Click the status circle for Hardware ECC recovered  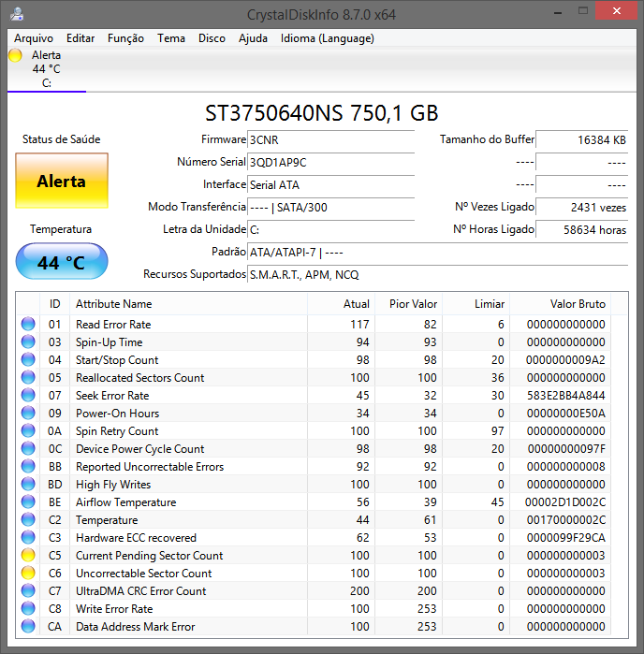(28, 537)
